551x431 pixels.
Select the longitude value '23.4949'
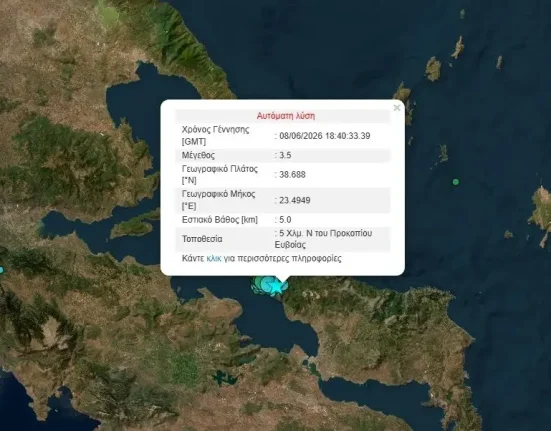pos(294,200)
